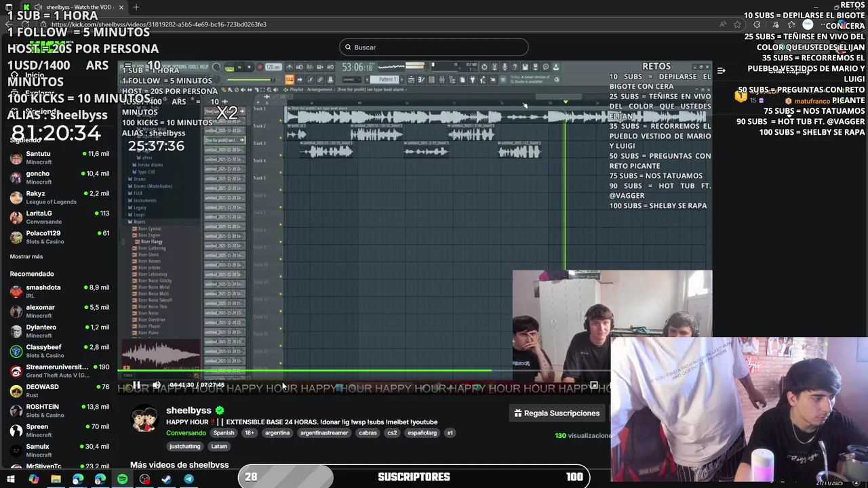Mute the video player volume icon
Image resolution: width=868 pixels, height=488 pixels.
(x=157, y=385)
